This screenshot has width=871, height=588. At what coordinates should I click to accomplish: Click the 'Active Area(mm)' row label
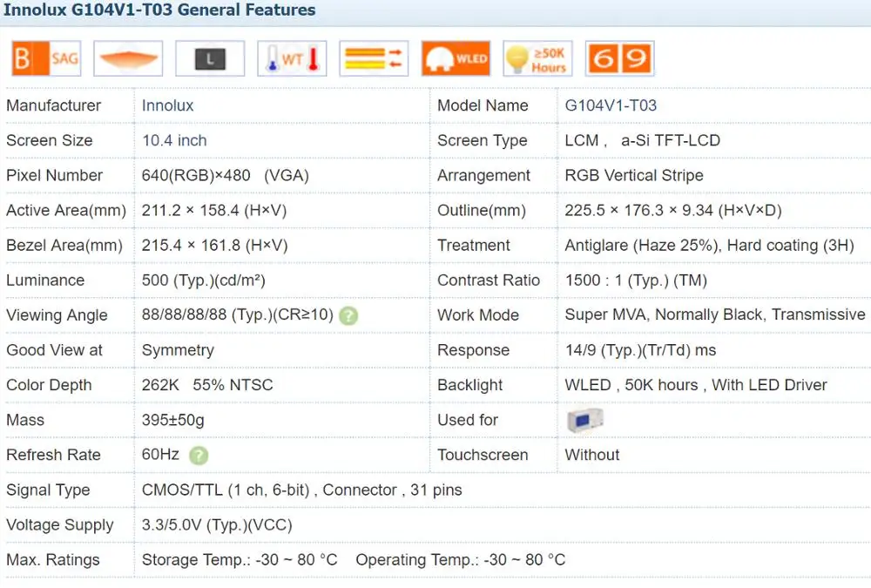(66, 211)
